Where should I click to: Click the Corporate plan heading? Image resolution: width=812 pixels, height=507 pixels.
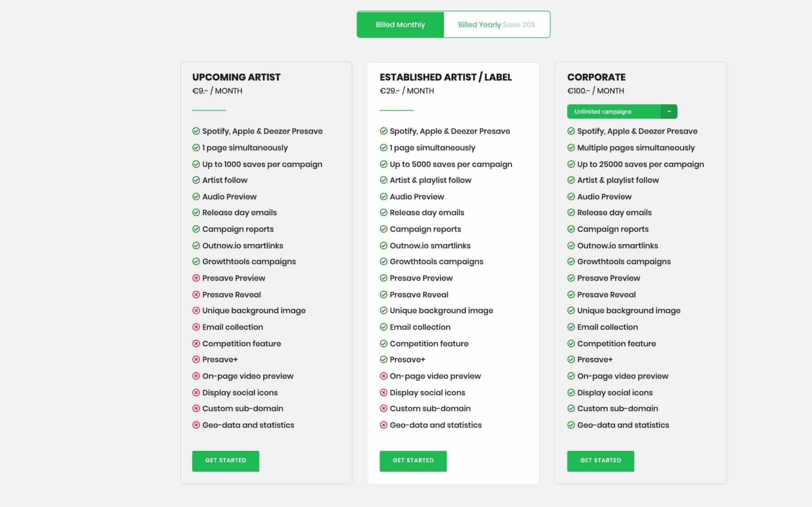point(596,77)
